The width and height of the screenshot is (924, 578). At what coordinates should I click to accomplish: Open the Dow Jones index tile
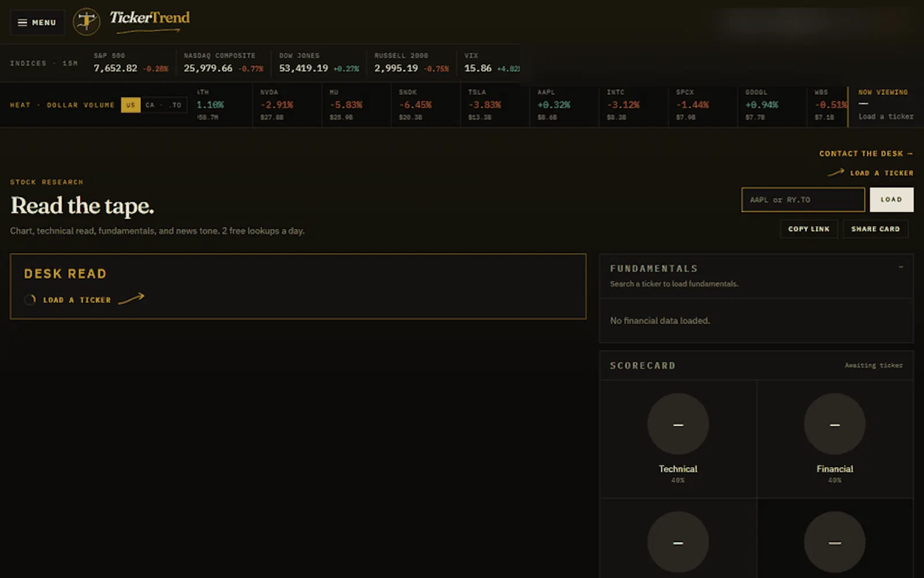[319, 62]
